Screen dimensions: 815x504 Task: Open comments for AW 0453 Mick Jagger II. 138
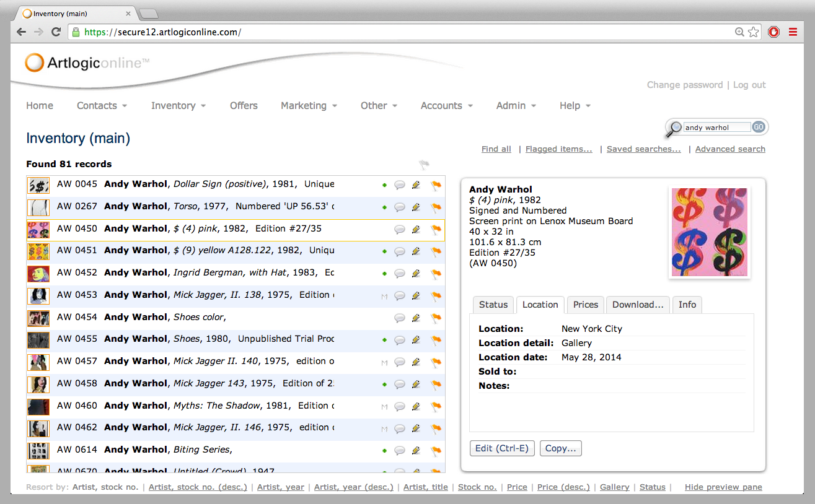pos(400,295)
